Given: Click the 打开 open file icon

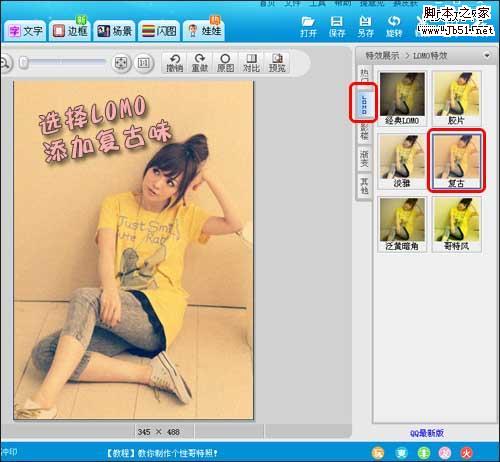Looking at the screenshot, I should pyautogui.click(x=308, y=27).
